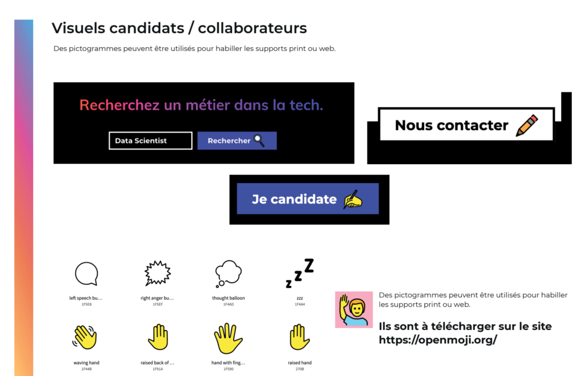Open the person raising hand thumbnail
This screenshot has height=376, width=588.
(354, 309)
